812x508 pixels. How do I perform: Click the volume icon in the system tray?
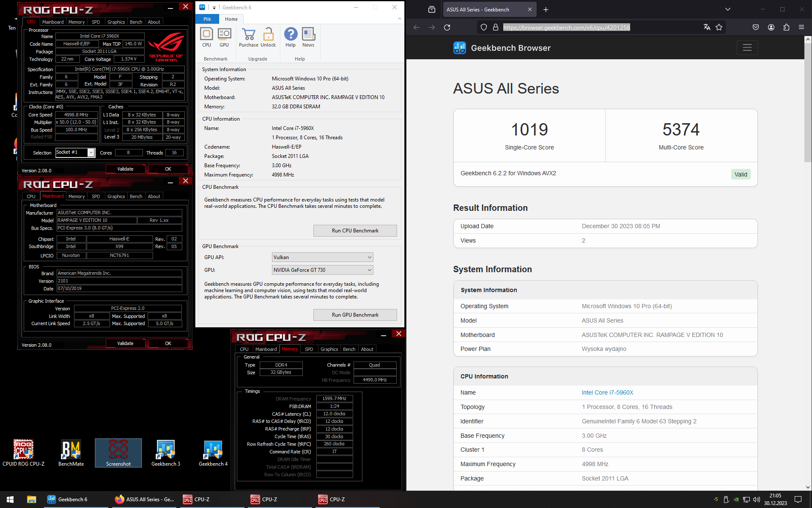click(x=757, y=500)
